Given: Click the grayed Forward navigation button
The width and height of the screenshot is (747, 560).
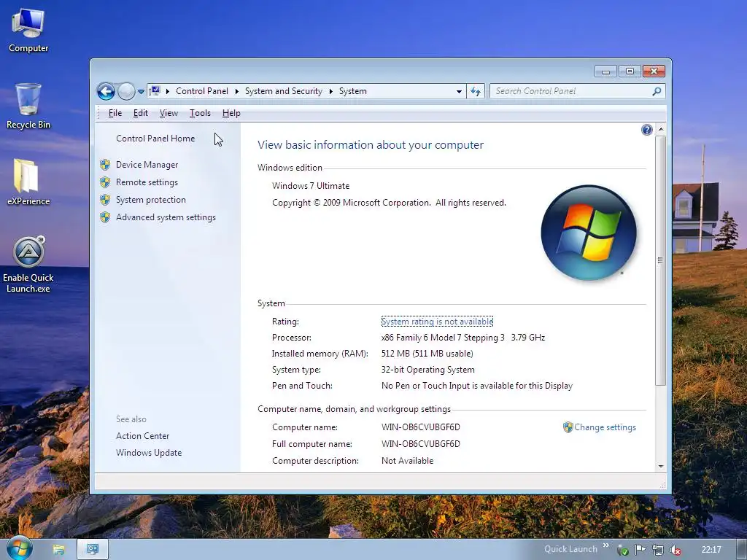Looking at the screenshot, I should click(125, 91).
